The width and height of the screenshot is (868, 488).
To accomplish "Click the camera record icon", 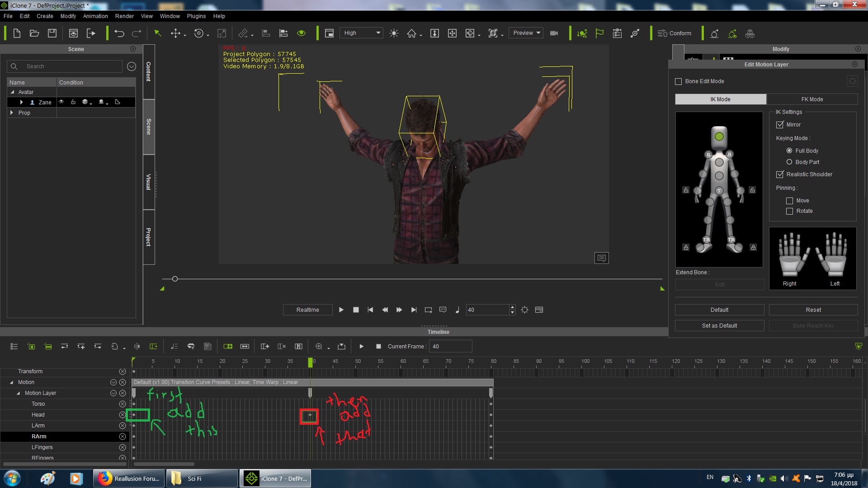I will pyautogui.click(x=554, y=33).
